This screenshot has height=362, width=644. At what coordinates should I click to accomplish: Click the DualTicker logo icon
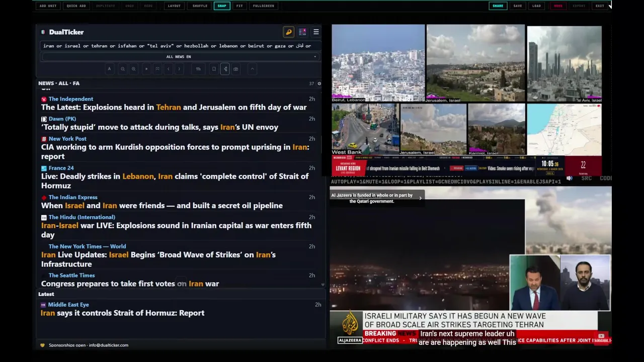(x=43, y=32)
